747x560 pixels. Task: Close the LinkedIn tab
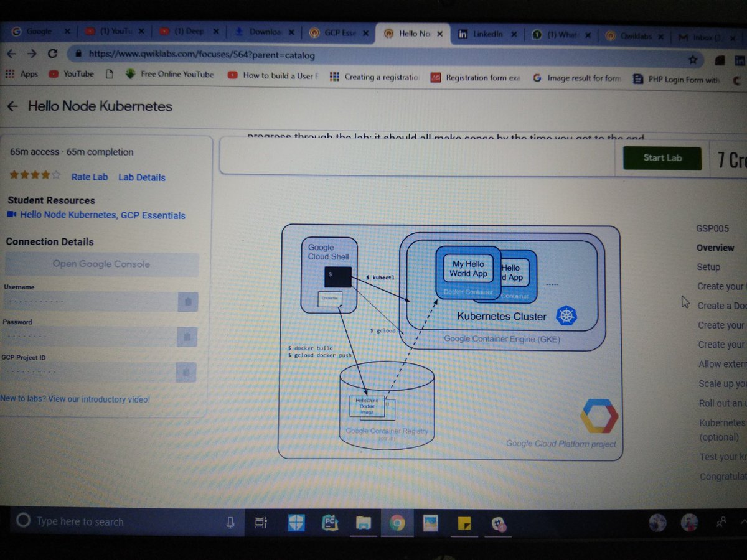[514, 34]
